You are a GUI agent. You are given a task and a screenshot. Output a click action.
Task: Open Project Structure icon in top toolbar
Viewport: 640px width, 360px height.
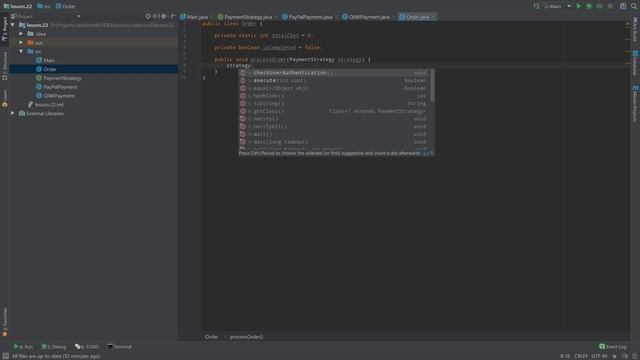tap(623, 6)
